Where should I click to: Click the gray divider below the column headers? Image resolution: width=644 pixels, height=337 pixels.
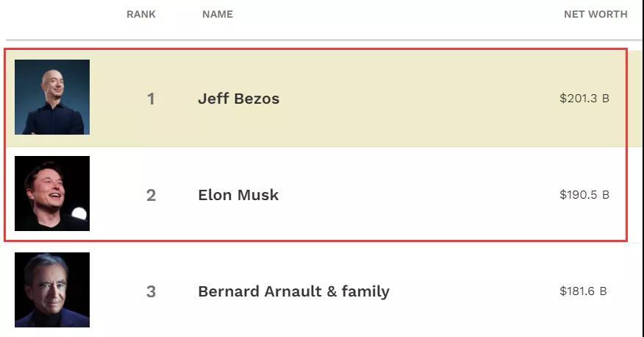(323, 40)
